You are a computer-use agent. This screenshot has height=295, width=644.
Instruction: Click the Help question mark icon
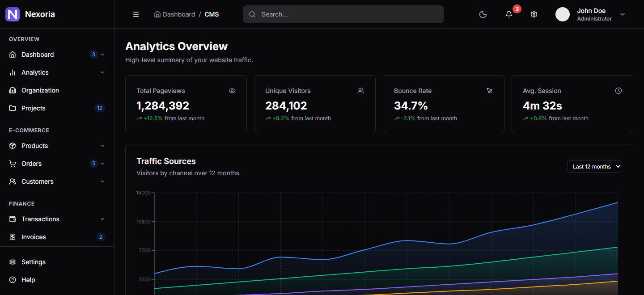point(13,280)
